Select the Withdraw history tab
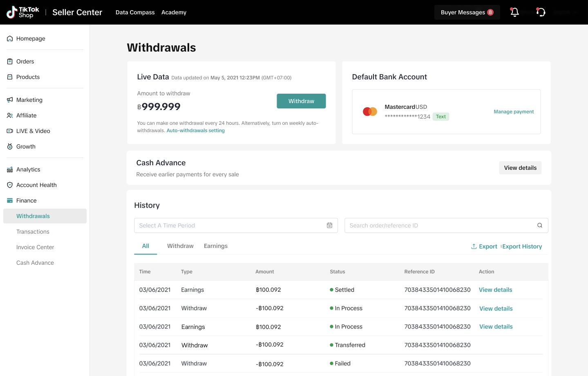The width and height of the screenshot is (588, 376). [180, 246]
